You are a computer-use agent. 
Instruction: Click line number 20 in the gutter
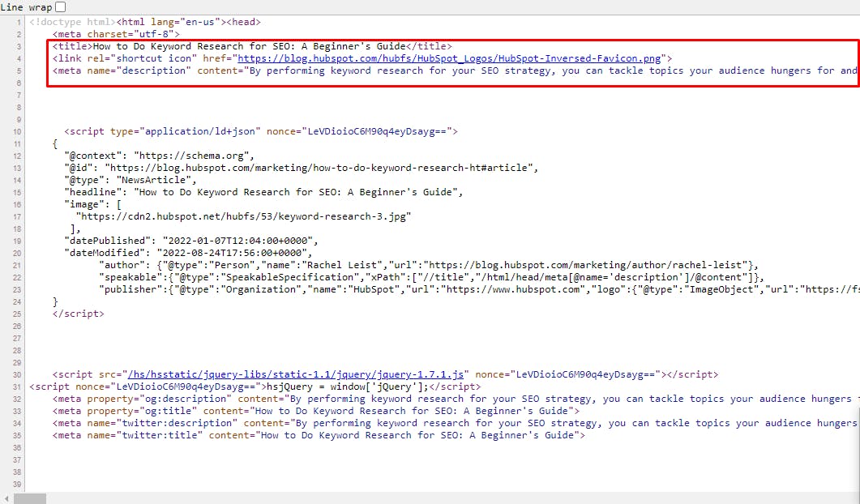tap(17, 254)
